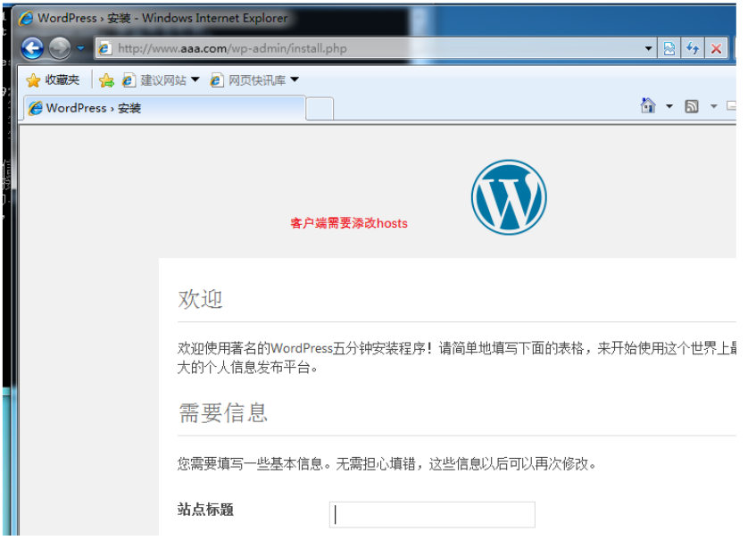Click the RSS feeds icon
Screen dimensions: 756x540
[x=692, y=106]
